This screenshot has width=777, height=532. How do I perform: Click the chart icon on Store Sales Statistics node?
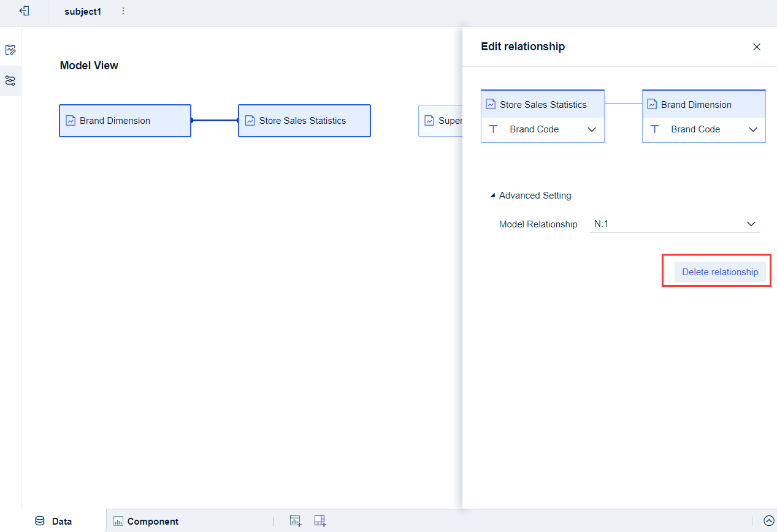click(249, 120)
